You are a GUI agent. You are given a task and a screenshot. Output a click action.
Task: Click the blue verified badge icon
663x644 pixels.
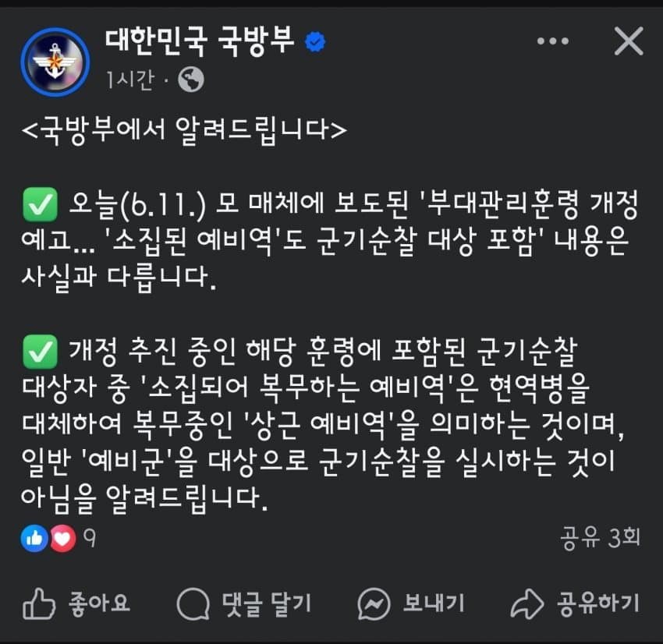314,42
